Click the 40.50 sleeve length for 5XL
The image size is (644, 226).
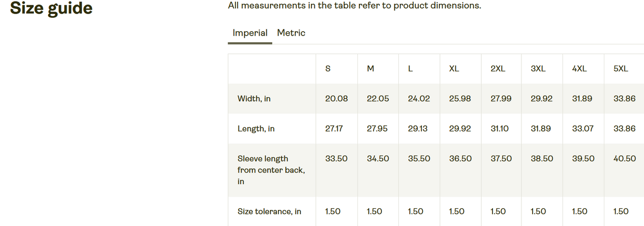pyautogui.click(x=624, y=159)
